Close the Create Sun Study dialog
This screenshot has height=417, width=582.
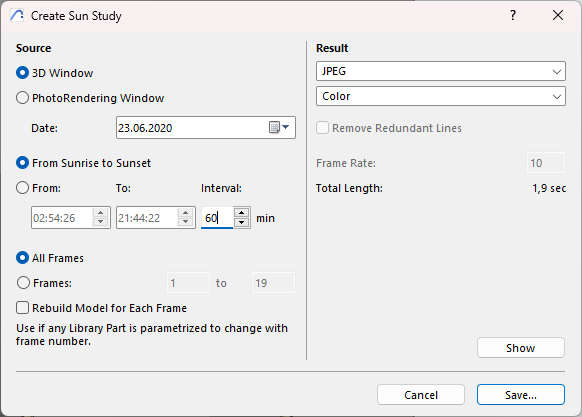point(558,16)
